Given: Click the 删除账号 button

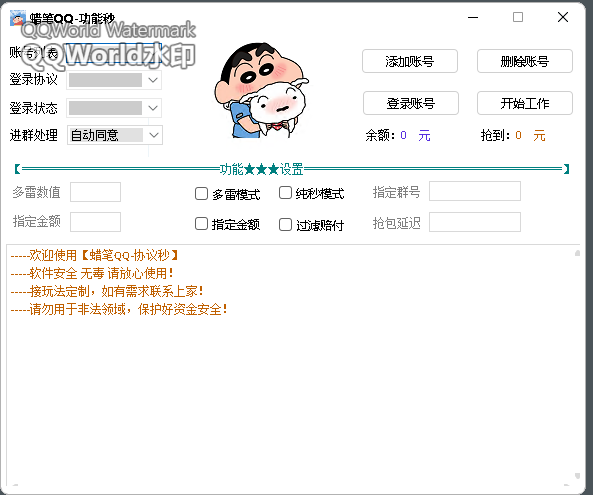Looking at the screenshot, I should point(525,61).
